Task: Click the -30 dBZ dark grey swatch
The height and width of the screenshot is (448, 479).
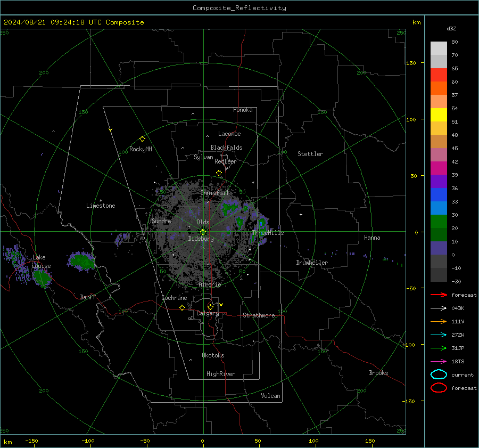Action: (439, 274)
